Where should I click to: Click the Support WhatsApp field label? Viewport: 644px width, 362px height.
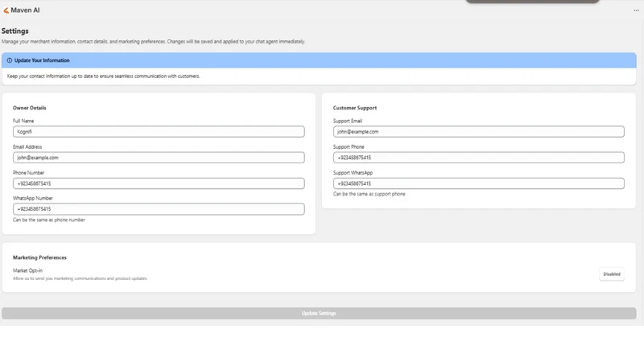tap(353, 173)
